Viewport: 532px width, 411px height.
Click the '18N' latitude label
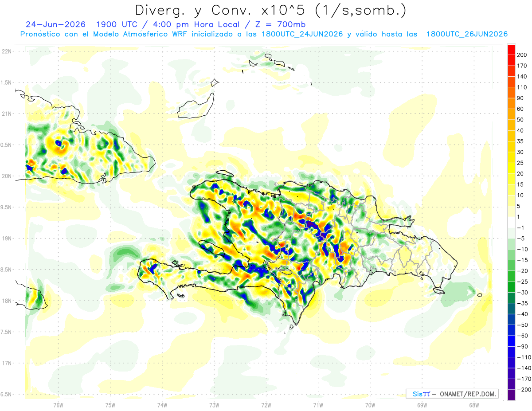[6, 301]
